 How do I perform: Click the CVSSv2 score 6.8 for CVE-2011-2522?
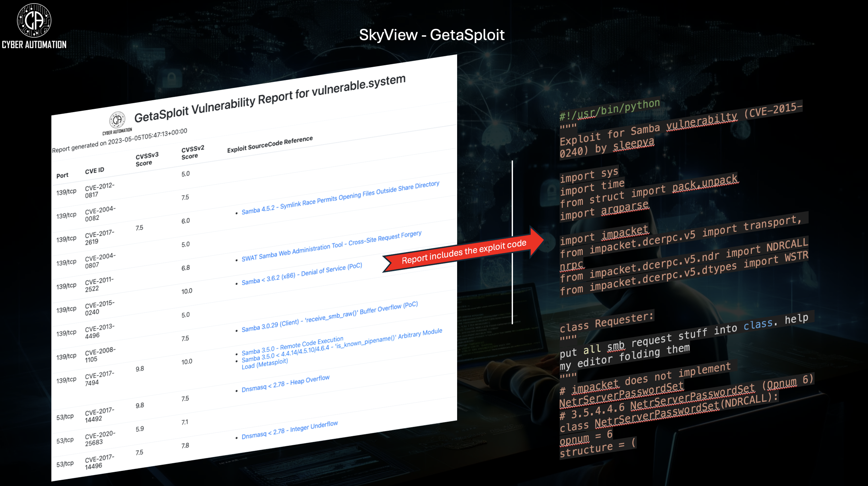coord(186,268)
